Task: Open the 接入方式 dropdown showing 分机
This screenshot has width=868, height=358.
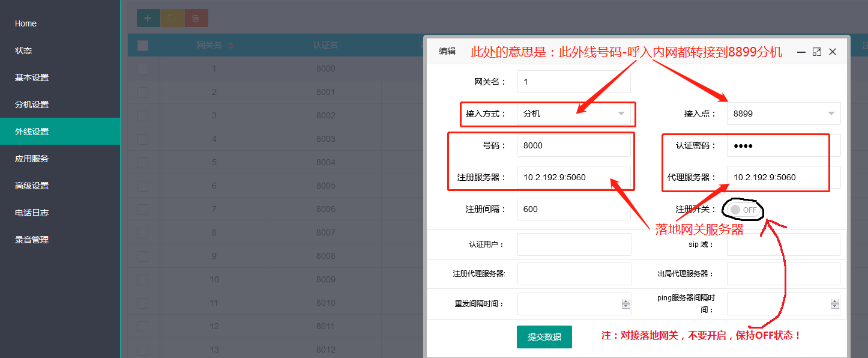Action: (x=573, y=114)
